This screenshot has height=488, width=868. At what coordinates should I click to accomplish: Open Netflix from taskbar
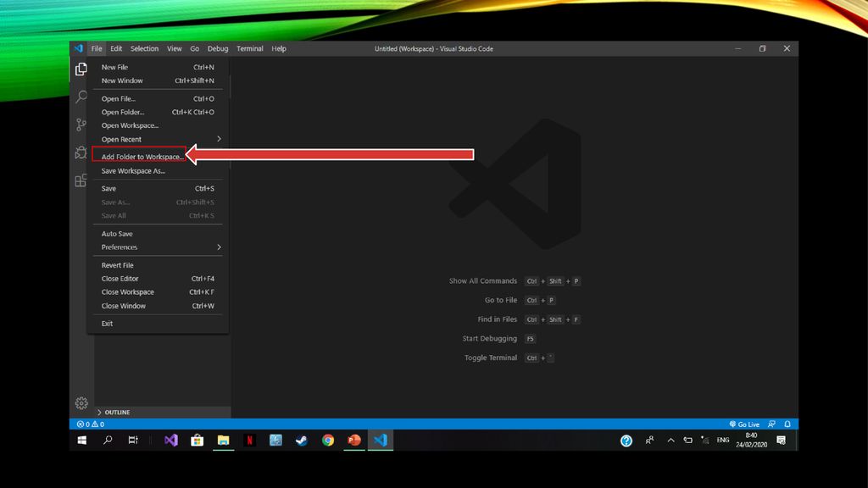coord(249,441)
